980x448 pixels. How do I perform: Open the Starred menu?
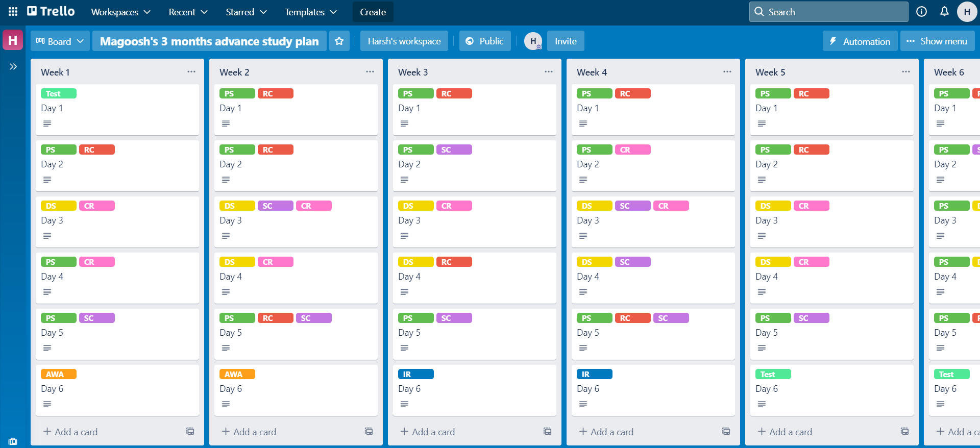(x=246, y=12)
